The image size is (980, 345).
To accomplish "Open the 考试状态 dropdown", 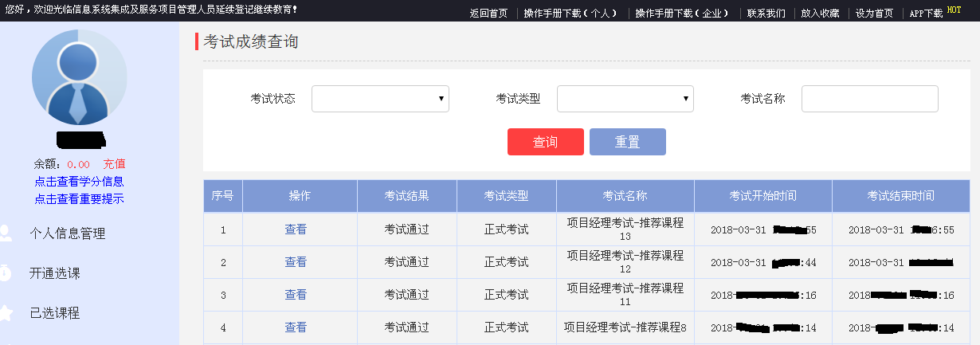I will click(x=380, y=99).
